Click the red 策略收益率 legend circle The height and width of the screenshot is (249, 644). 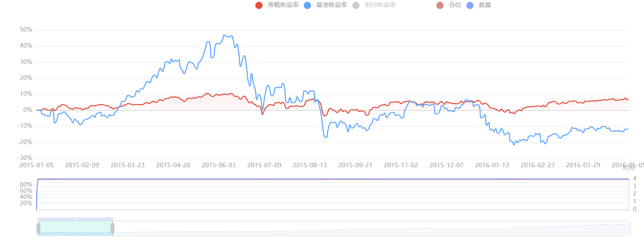[259, 5]
